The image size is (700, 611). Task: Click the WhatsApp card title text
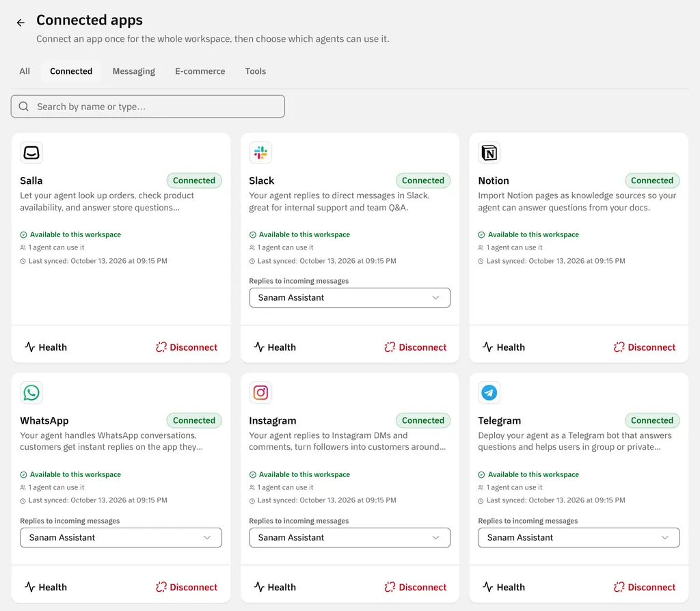tap(44, 420)
